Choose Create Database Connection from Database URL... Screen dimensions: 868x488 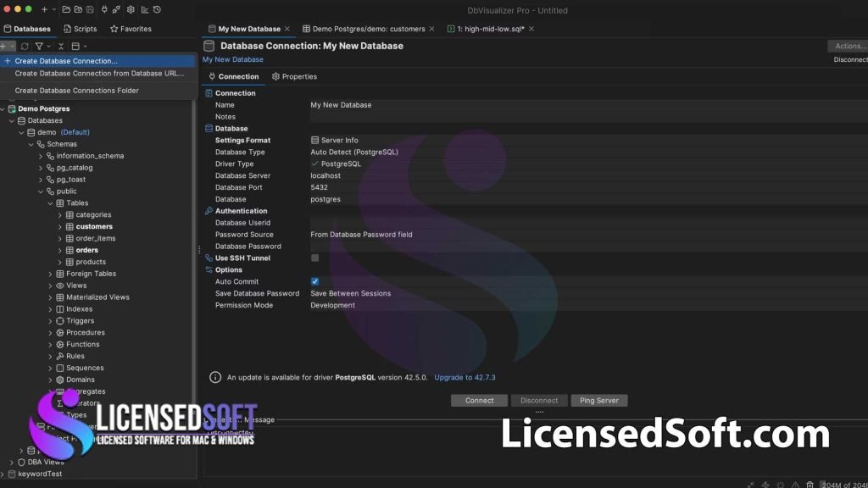point(98,73)
